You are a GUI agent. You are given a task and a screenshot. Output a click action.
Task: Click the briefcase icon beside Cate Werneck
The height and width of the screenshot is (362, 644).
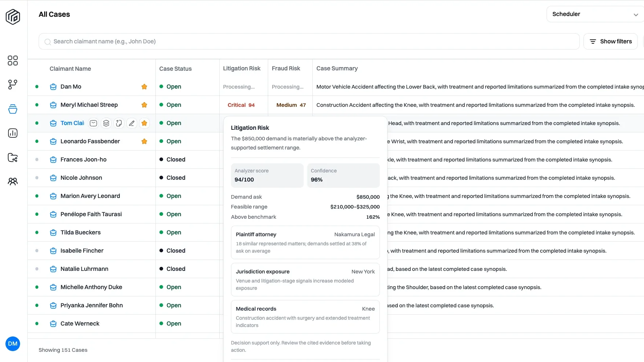(x=53, y=324)
